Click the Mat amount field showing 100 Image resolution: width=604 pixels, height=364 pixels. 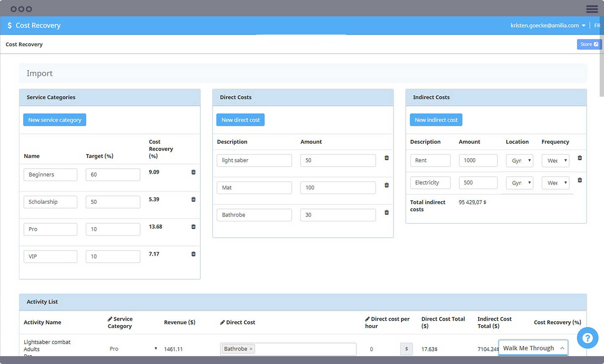[x=338, y=188]
